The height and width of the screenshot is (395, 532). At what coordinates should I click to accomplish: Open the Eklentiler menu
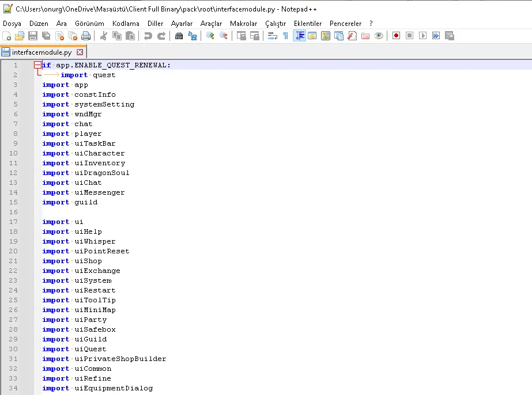[x=308, y=24]
